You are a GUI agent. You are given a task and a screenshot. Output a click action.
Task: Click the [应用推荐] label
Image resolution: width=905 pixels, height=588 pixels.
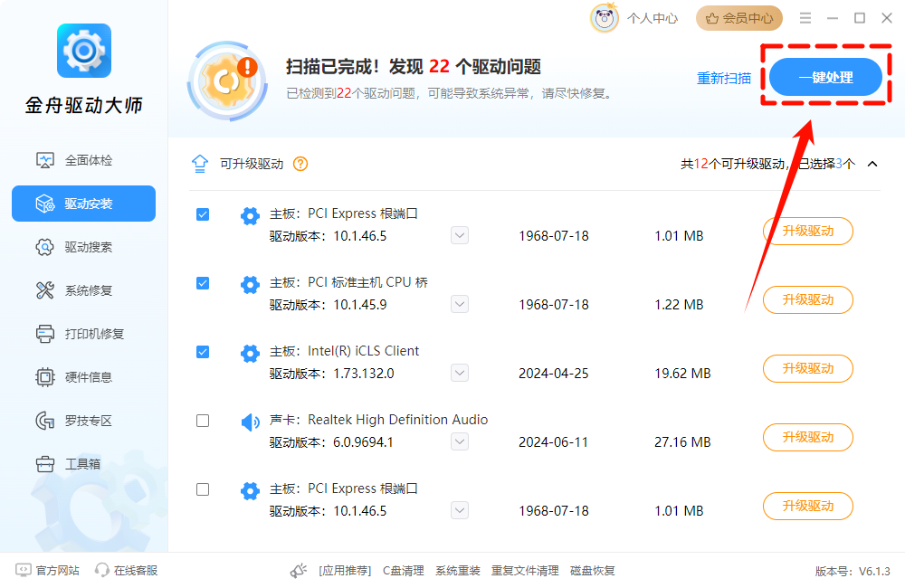(345, 571)
